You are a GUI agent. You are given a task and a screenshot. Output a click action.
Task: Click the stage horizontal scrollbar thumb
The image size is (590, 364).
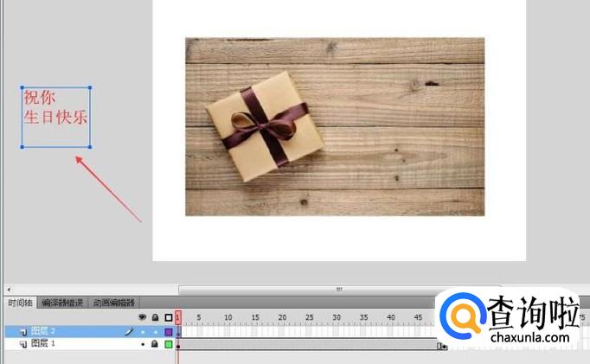339,289
